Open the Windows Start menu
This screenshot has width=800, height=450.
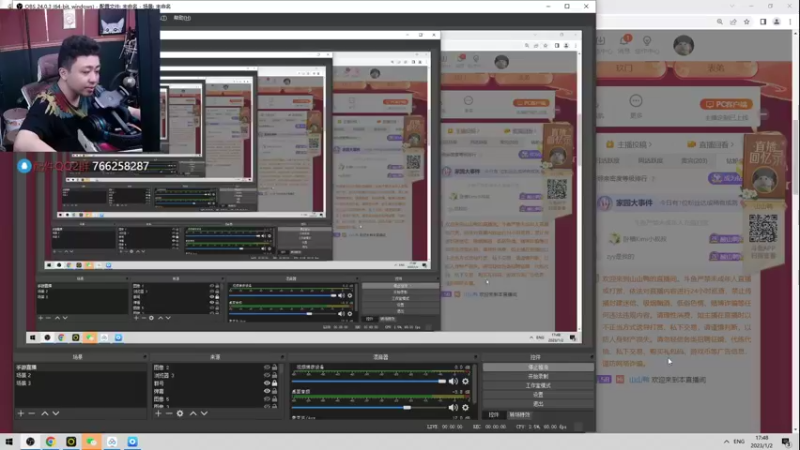point(9,441)
